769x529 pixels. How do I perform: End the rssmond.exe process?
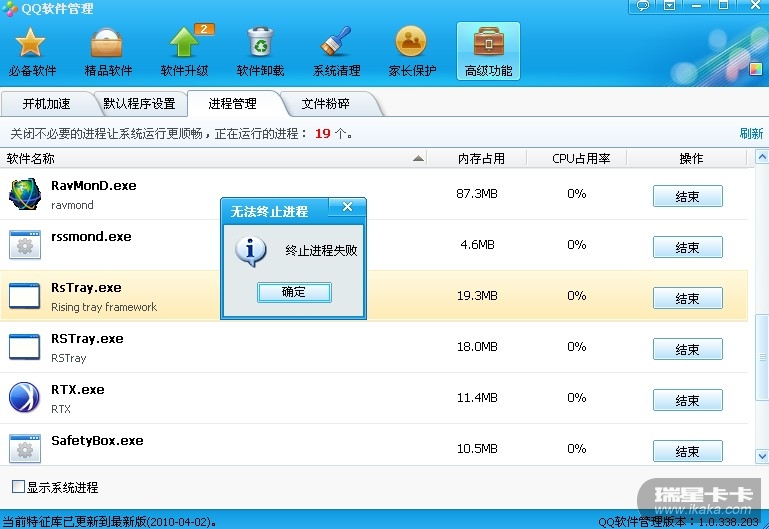click(x=688, y=247)
